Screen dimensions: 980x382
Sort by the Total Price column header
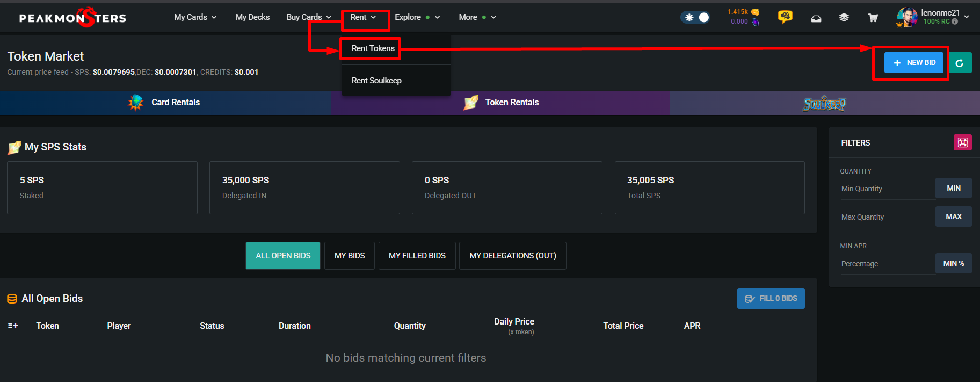623,326
